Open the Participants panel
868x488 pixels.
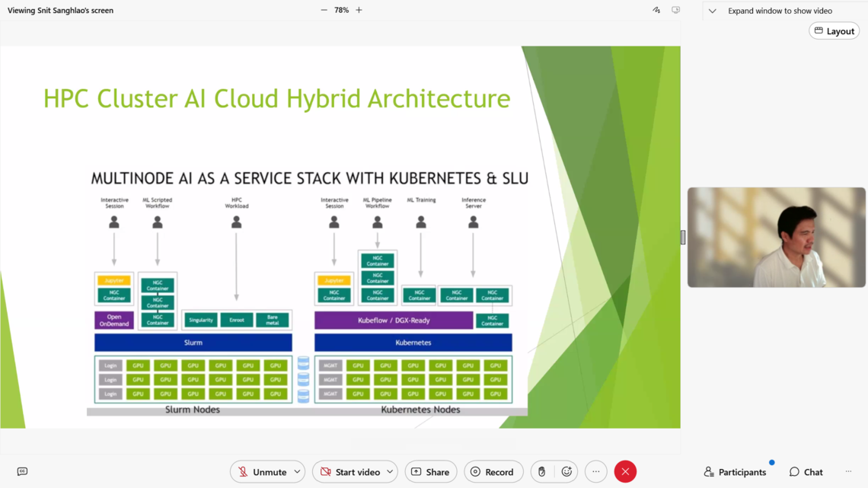[735, 472]
